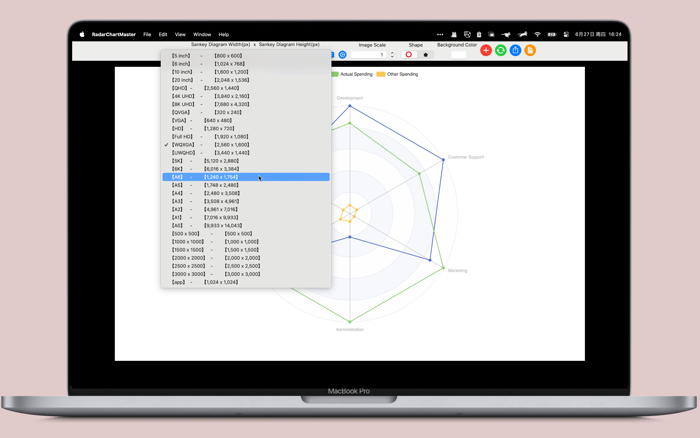Click the Development axis label
The width and height of the screenshot is (700, 438).
pyautogui.click(x=350, y=98)
